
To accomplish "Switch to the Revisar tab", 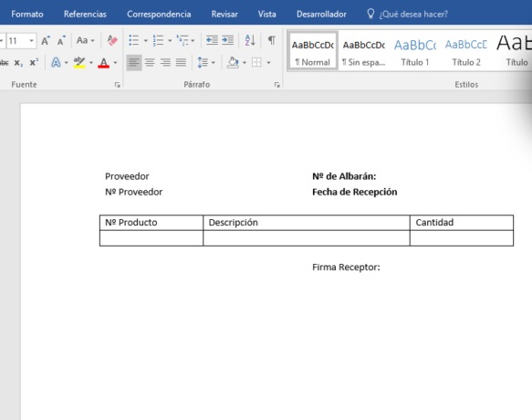I will 224,15.
